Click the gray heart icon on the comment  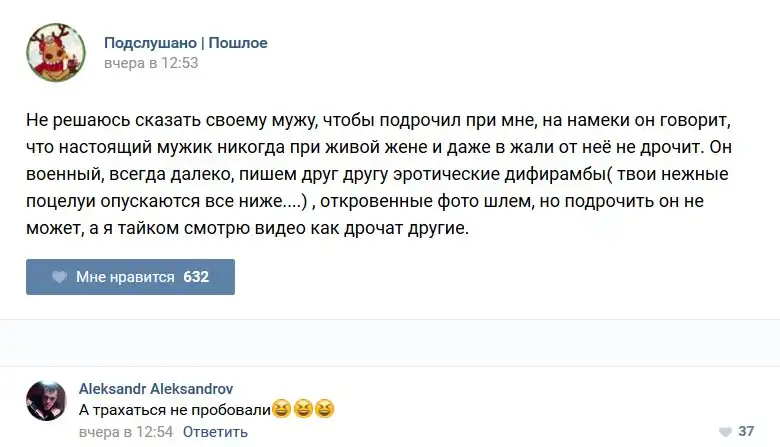(x=724, y=432)
